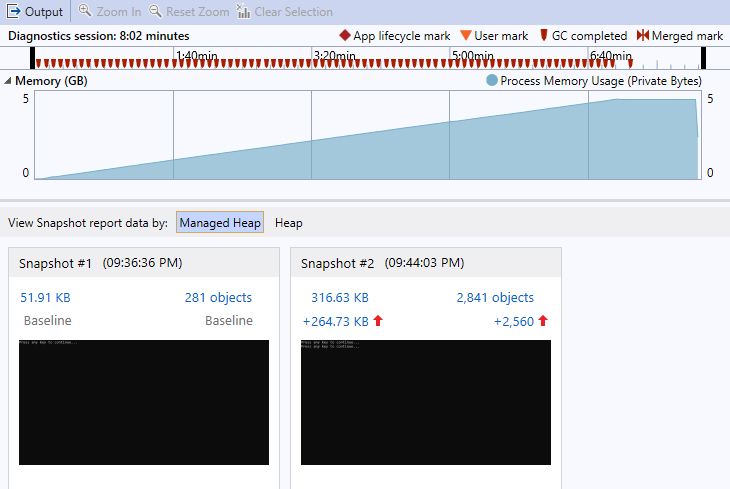Viewport: 730px width, 489px height.
Task: Click the Reset Zoom toolbar label
Action: pos(197,12)
